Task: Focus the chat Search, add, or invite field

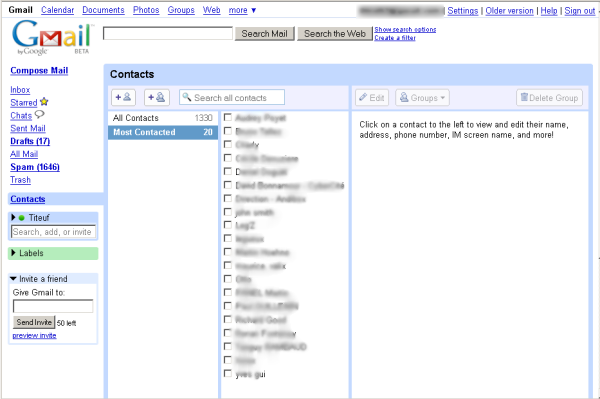Action: click(53, 232)
